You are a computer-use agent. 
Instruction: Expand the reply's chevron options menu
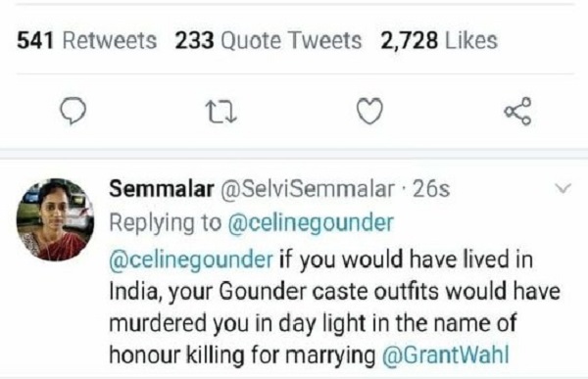(x=563, y=187)
